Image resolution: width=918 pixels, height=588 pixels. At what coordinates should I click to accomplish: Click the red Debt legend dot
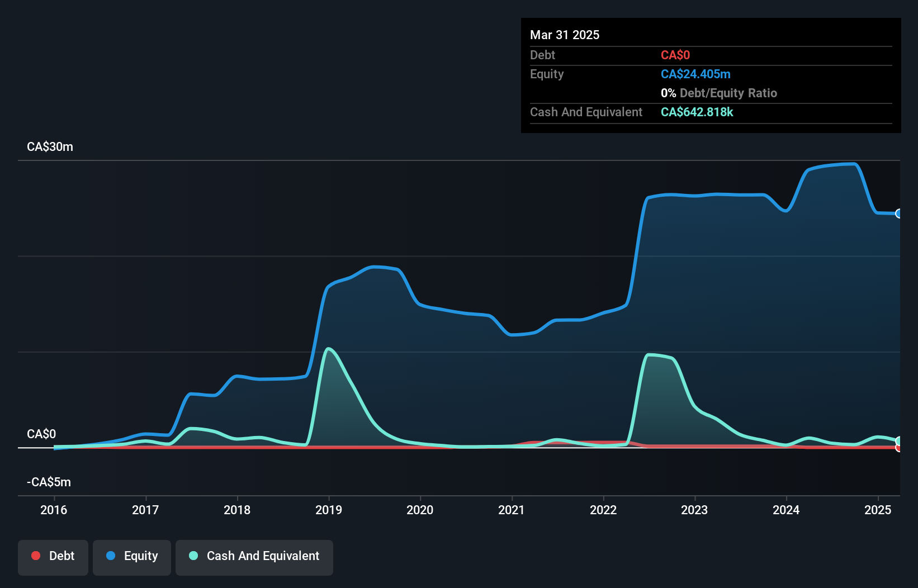coord(36,556)
